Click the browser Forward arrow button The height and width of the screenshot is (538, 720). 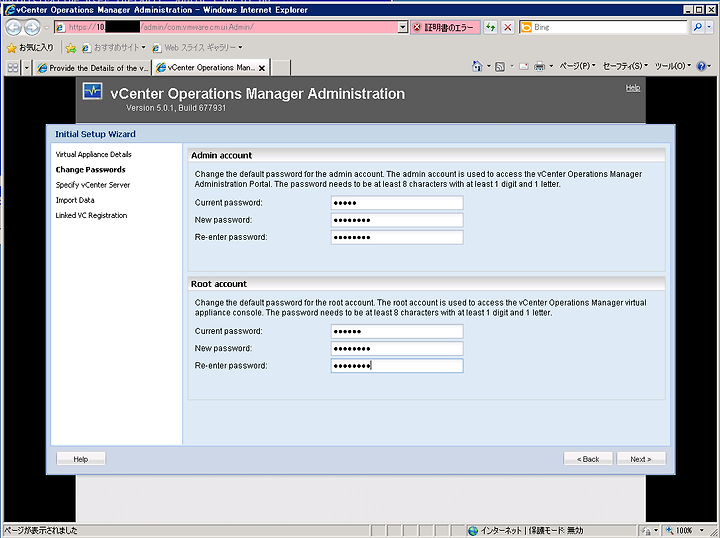click(32, 28)
